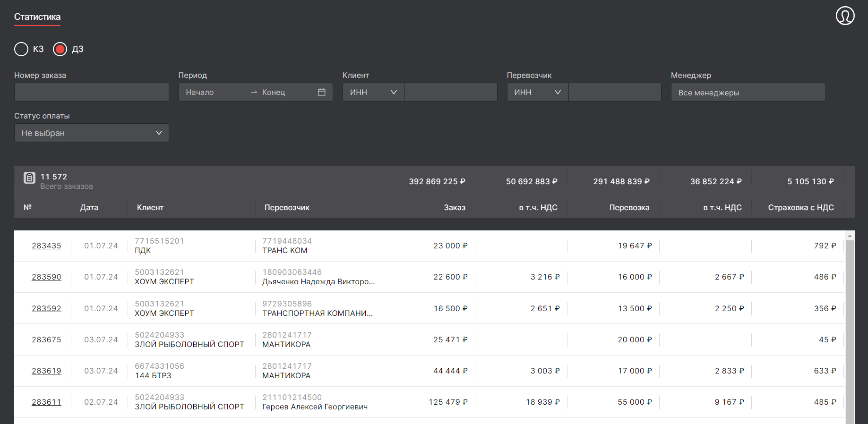Click the Перевозчик column header in table
The image size is (868, 424).
coord(287,207)
